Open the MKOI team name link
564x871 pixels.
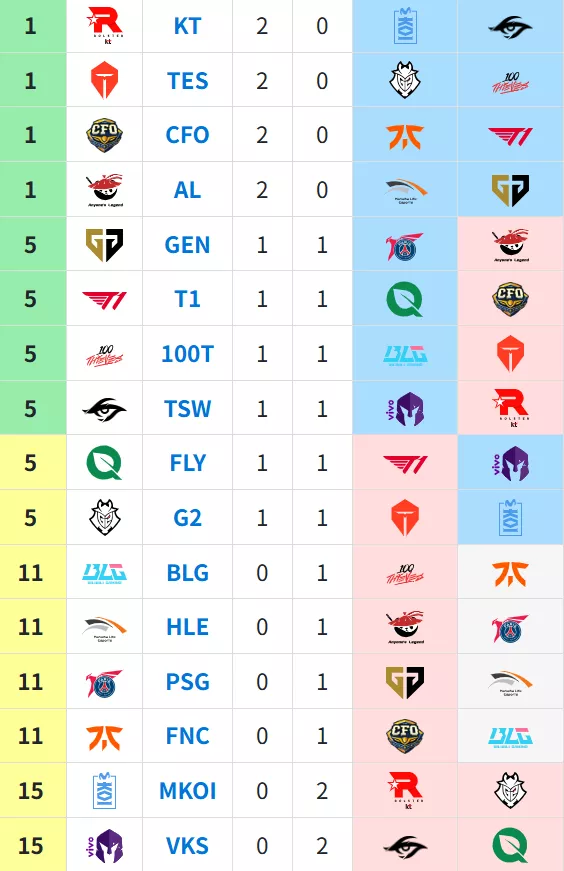187,791
